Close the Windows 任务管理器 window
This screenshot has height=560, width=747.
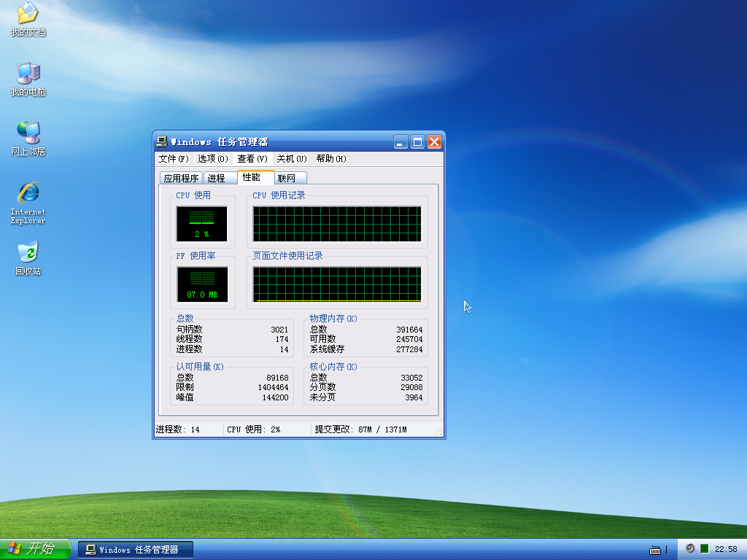point(434,142)
